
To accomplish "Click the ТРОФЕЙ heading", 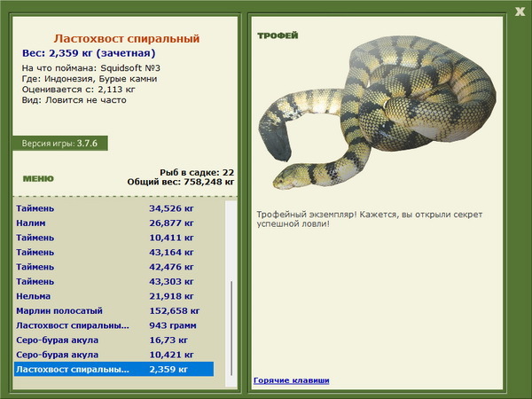I will (278, 35).
